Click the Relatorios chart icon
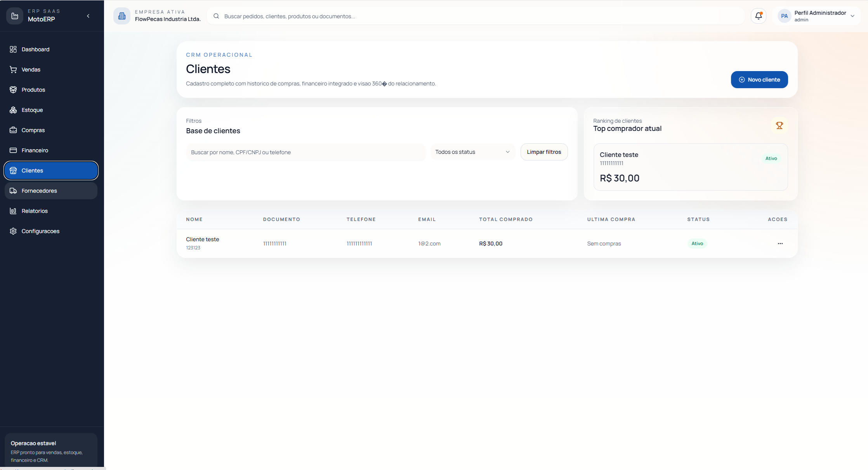The image size is (868, 470). pos(13,211)
